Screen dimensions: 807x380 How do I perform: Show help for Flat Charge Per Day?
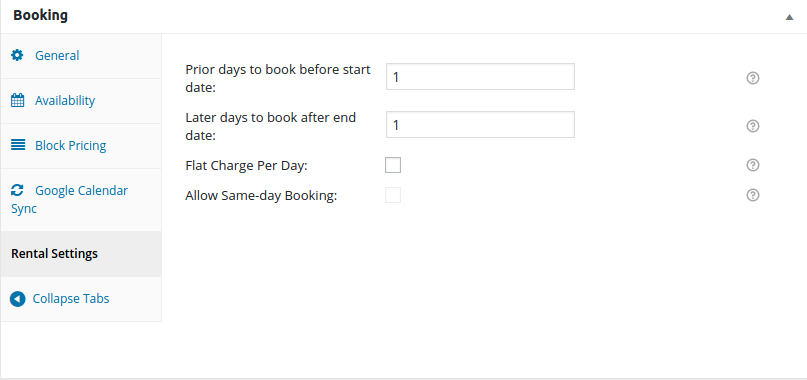[753, 165]
